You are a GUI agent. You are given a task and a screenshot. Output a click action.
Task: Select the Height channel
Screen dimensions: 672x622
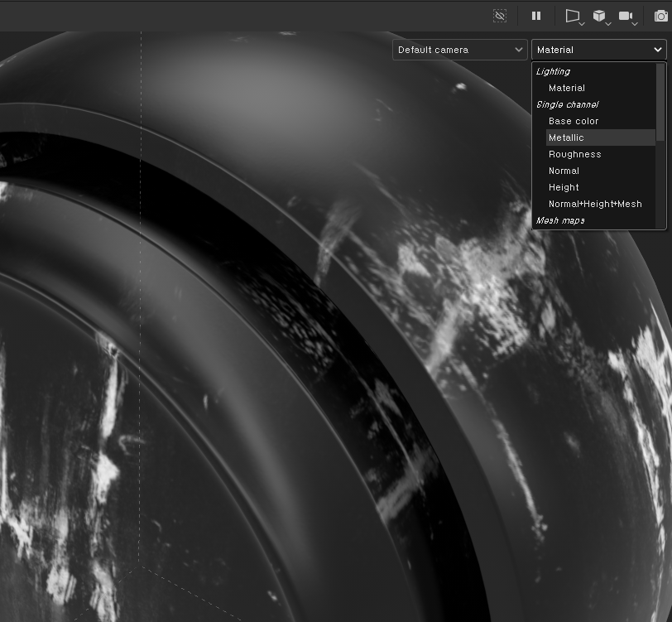click(x=601, y=187)
